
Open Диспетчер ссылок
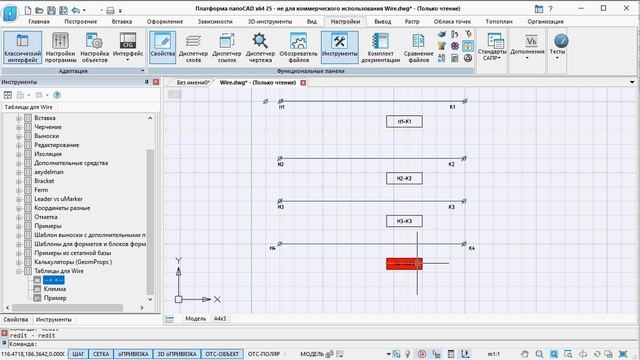pos(227,47)
